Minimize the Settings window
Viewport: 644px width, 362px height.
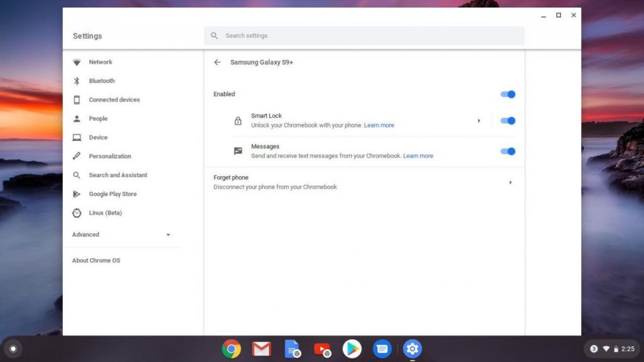click(543, 16)
